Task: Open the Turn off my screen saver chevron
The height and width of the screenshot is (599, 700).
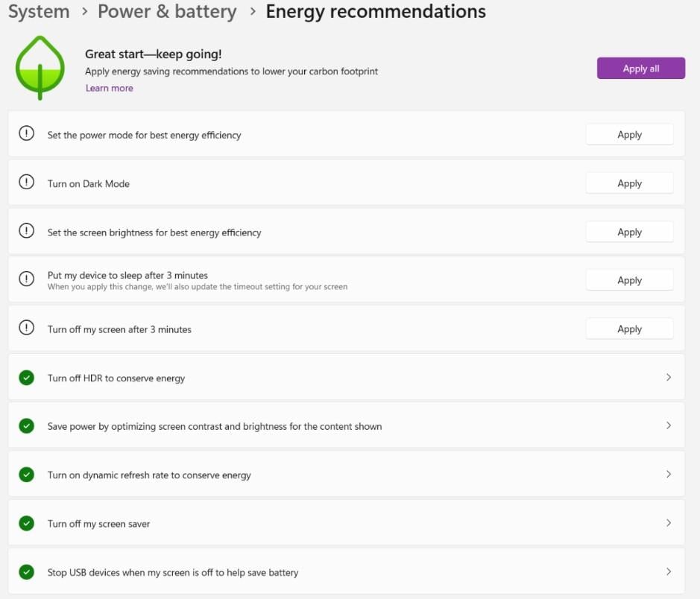Action: click(668, 523)
